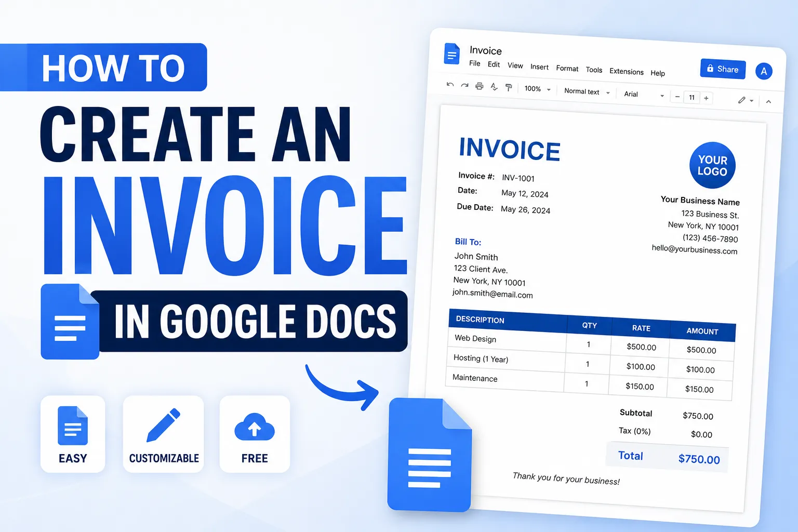Click the date May 12, 2024
The image size is (798, 532).
[x=525, y=194]
